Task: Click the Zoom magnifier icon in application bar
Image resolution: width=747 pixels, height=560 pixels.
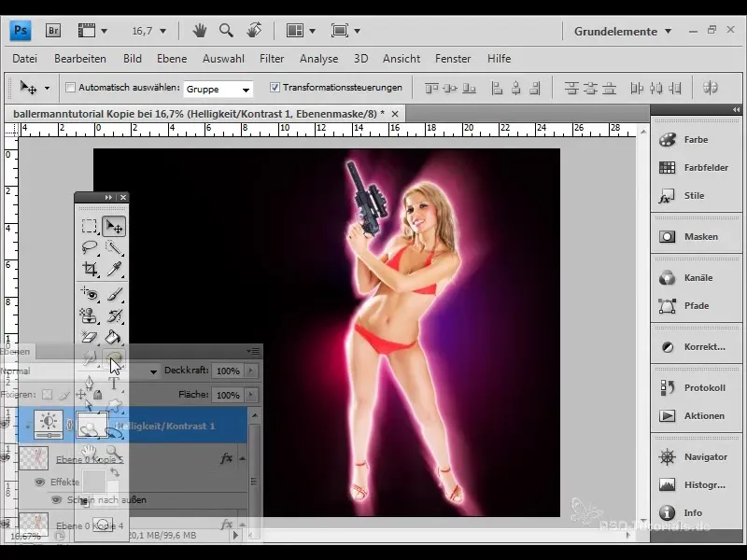Action: point(226,31)
